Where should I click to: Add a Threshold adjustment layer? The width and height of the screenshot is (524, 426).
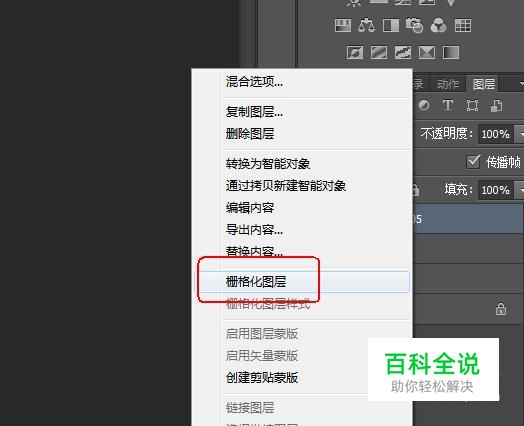(403, 52)
